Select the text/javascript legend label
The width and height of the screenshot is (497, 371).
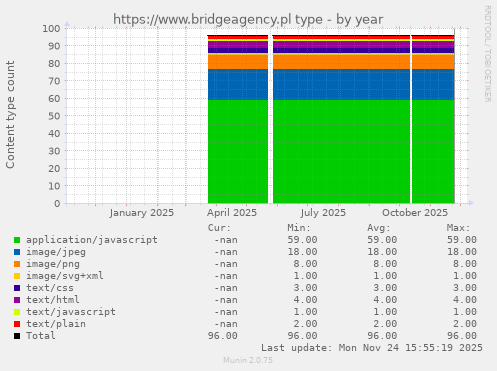coord(71,312)
